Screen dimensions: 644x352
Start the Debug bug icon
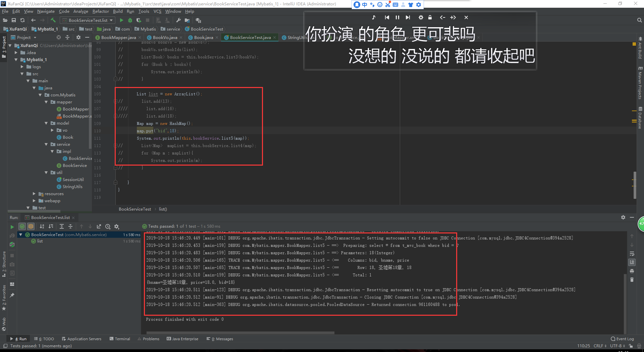click(130, 20)
